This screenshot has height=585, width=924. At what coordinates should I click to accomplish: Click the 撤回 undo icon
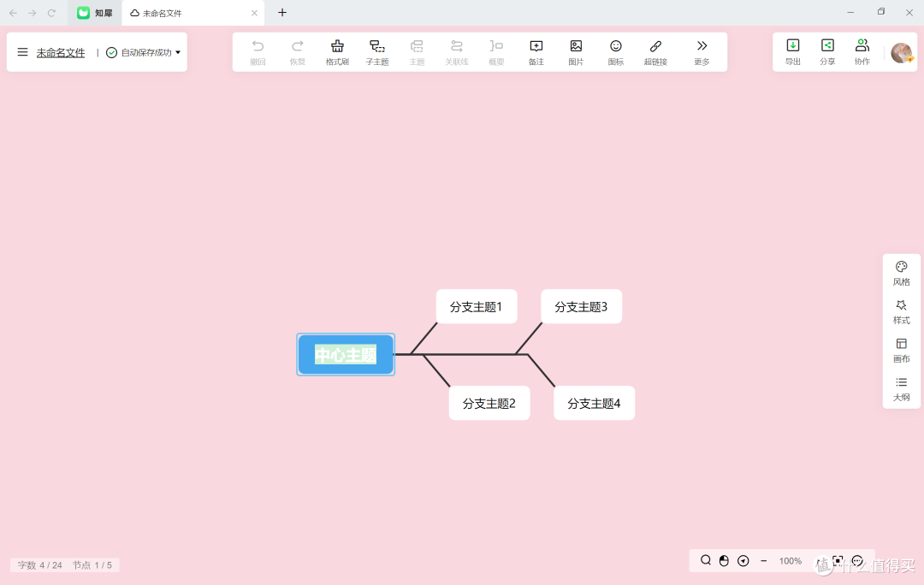tap(258, 52)
